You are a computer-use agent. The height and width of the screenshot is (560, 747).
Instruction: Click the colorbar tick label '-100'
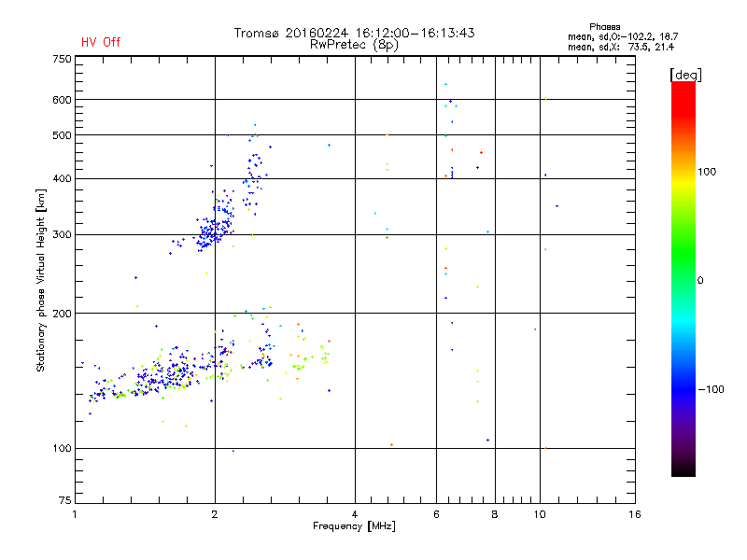[711, 389]
